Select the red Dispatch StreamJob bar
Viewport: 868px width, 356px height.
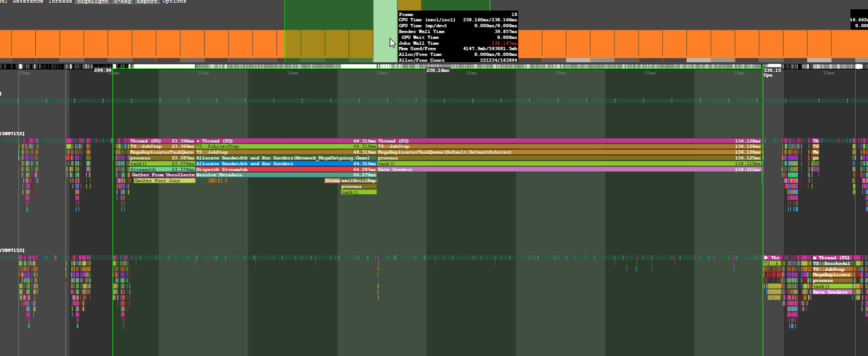(x=286, y=169)
